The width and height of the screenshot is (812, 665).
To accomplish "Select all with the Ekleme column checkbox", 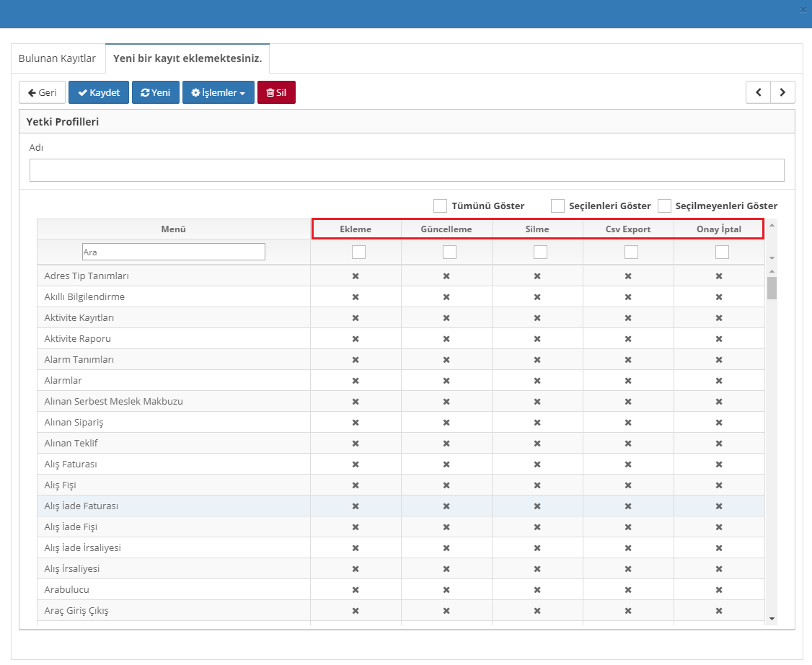I will (x=358, y=252).
